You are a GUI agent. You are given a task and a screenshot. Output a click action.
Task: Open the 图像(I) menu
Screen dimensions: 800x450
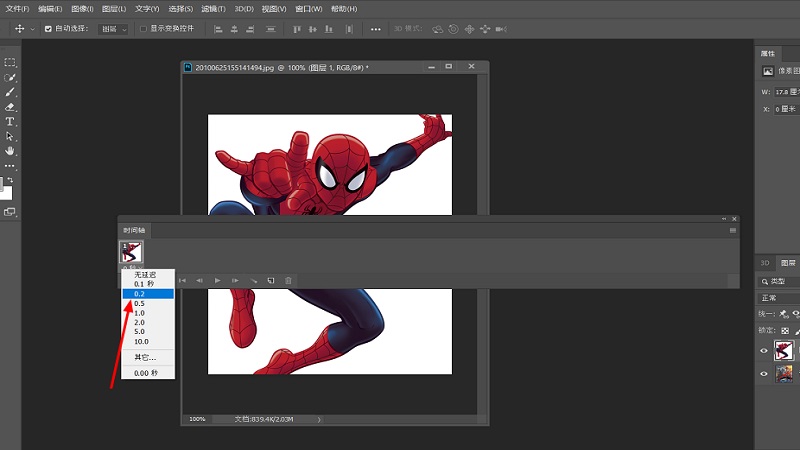pyautogui.click(x=82, y=9)
